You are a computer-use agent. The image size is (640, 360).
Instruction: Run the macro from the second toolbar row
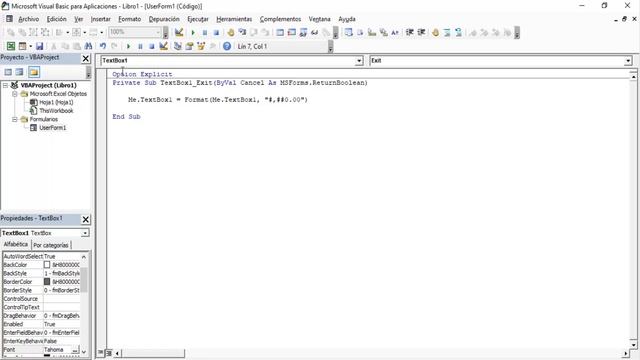click(x=129, y=46)
